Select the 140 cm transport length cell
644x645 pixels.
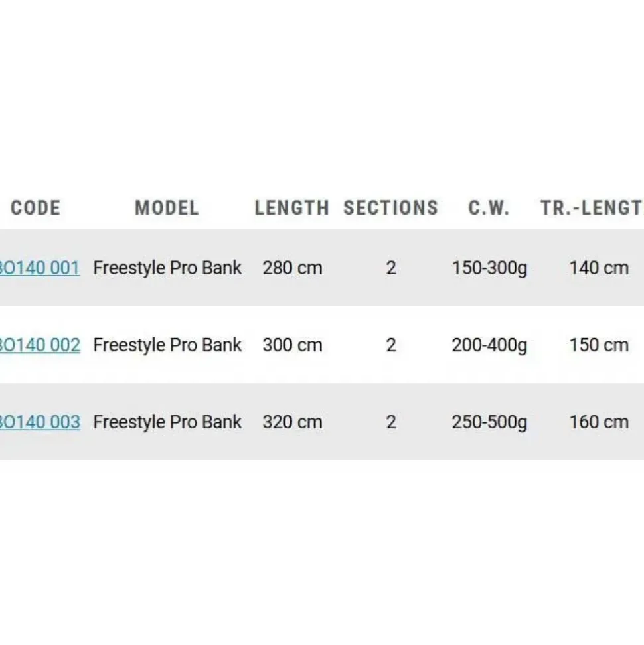click(x=599, y=268)
